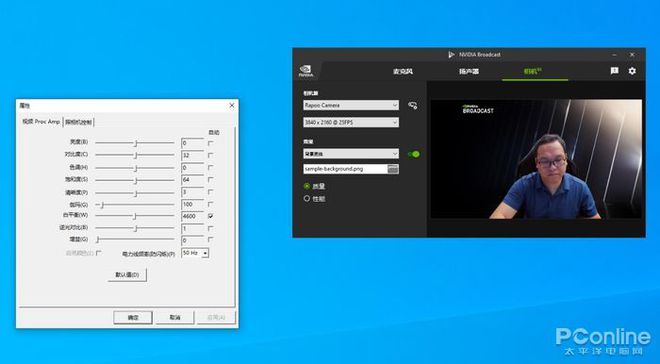Click the NVIDIA Broadcast title bar icon
This screenshot has height=364, width=660.
click(452, 55)
